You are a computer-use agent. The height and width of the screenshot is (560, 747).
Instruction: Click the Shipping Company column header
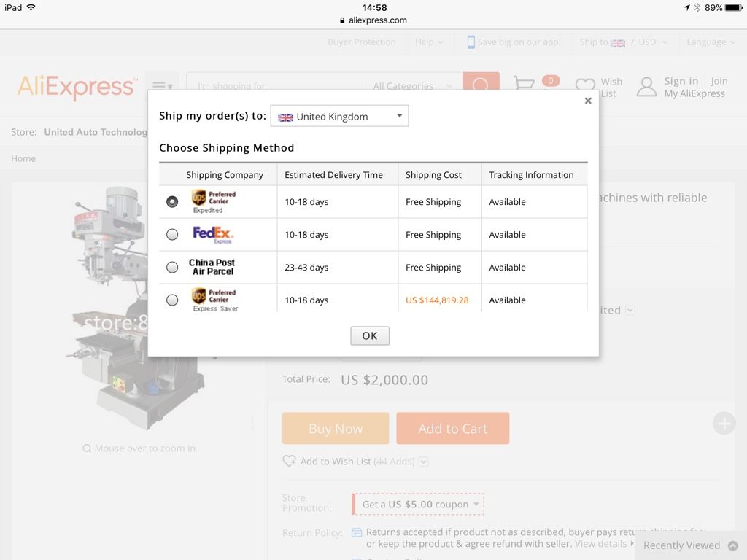click(225, 175)
